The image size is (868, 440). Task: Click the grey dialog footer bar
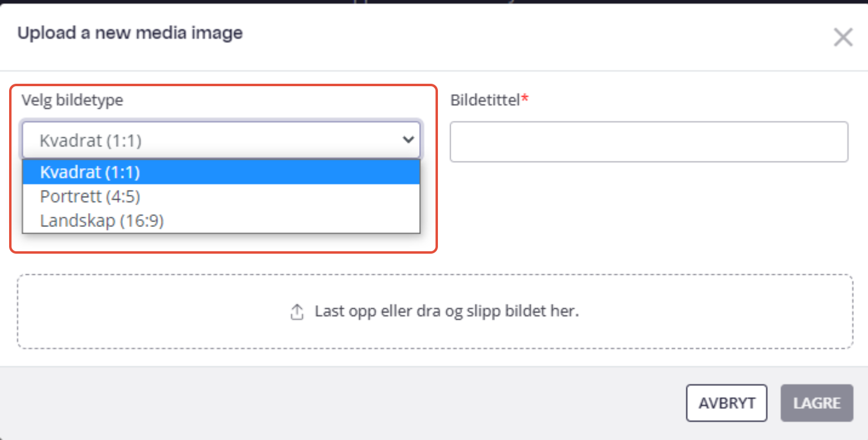tap(434, 403)
